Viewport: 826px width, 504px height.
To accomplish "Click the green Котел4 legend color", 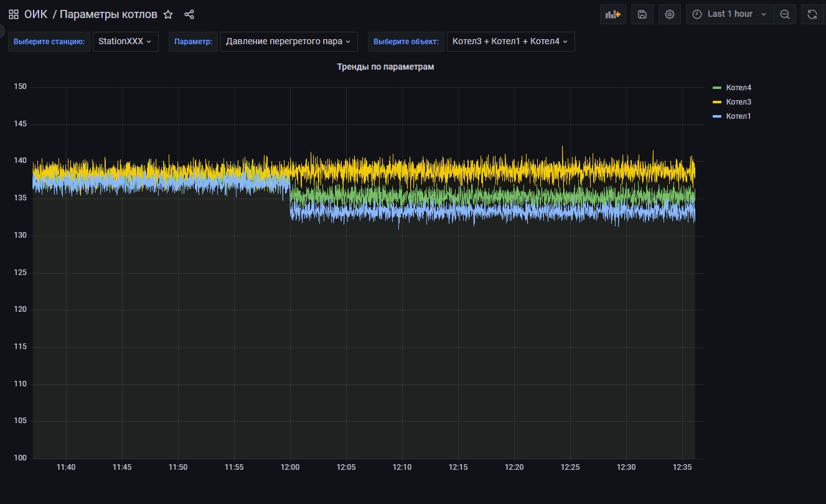I will tap(716, 88).
